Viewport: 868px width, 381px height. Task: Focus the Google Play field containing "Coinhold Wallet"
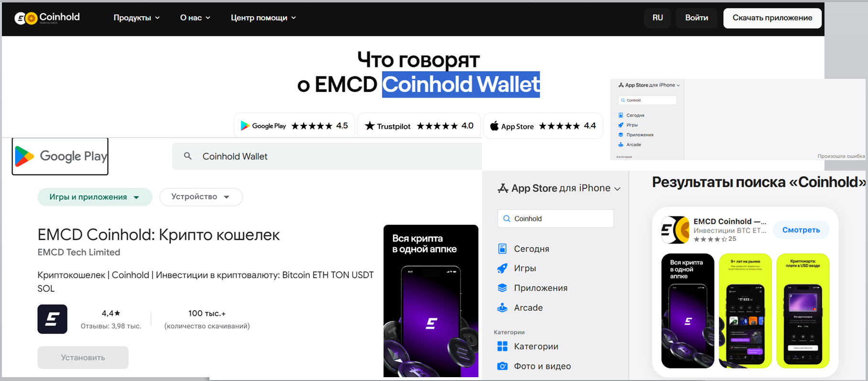pyautogui.click(x=327, y=156)
